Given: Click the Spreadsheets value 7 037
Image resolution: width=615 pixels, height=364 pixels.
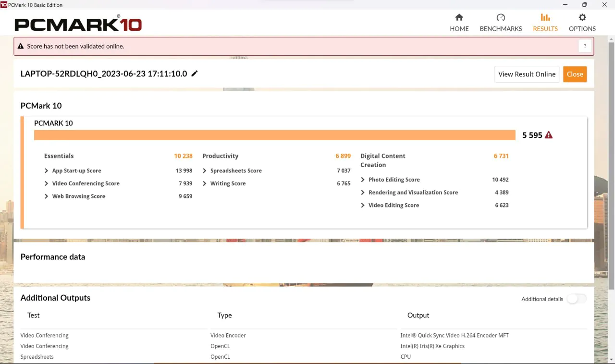Looking at the screenshot, I should point(344,171).
